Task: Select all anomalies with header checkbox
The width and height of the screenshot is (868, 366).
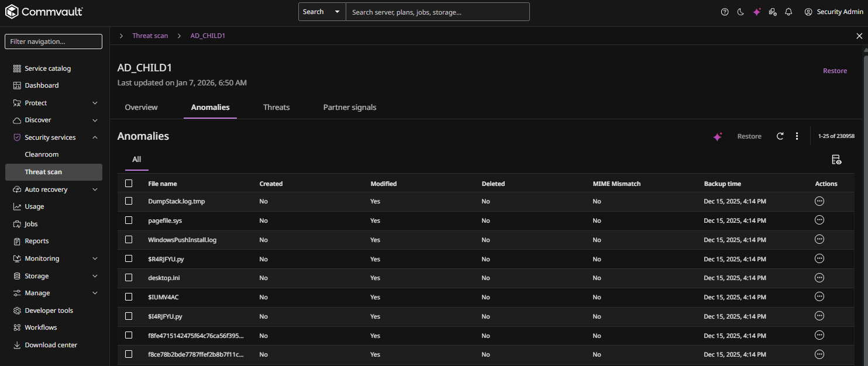Action: pos(129,183)
